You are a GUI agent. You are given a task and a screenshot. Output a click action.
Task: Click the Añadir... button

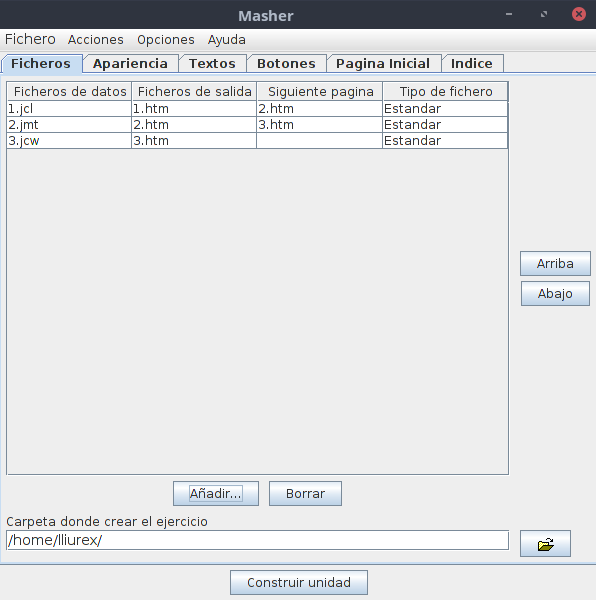[x=216, y=494]
